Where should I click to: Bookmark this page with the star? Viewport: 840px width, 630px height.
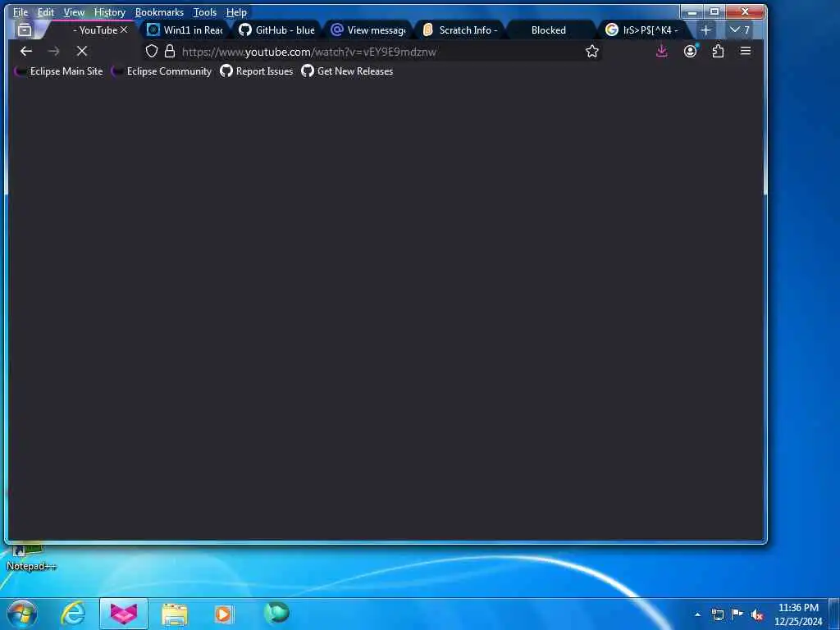[x=592, y=52]
